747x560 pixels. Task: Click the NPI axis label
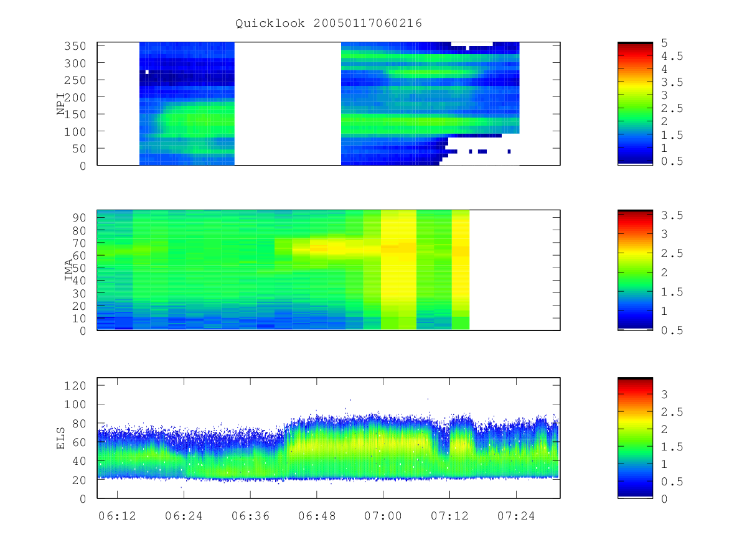[x=61, y=104]
